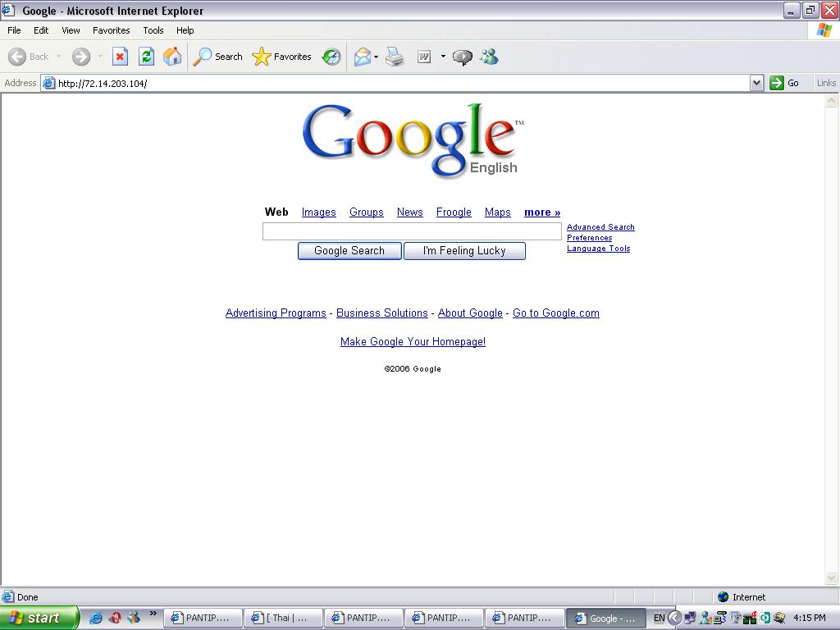Image resolution: width=840 pixels, height=630 pixels.
Task: Open the Advanced Search link
Action: pyautogui.click(x=600, y=227)
